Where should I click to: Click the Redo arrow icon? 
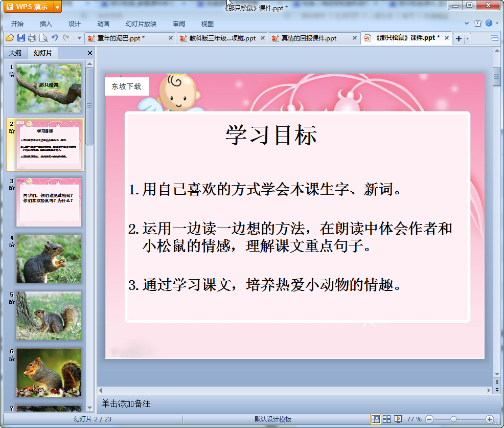66,38
